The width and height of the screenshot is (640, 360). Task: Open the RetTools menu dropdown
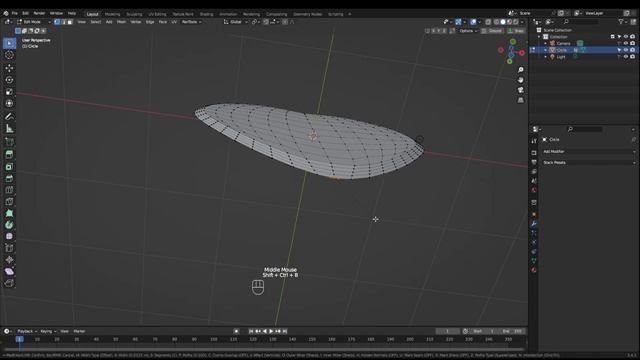pyautogui.click(x=191, y=22)
